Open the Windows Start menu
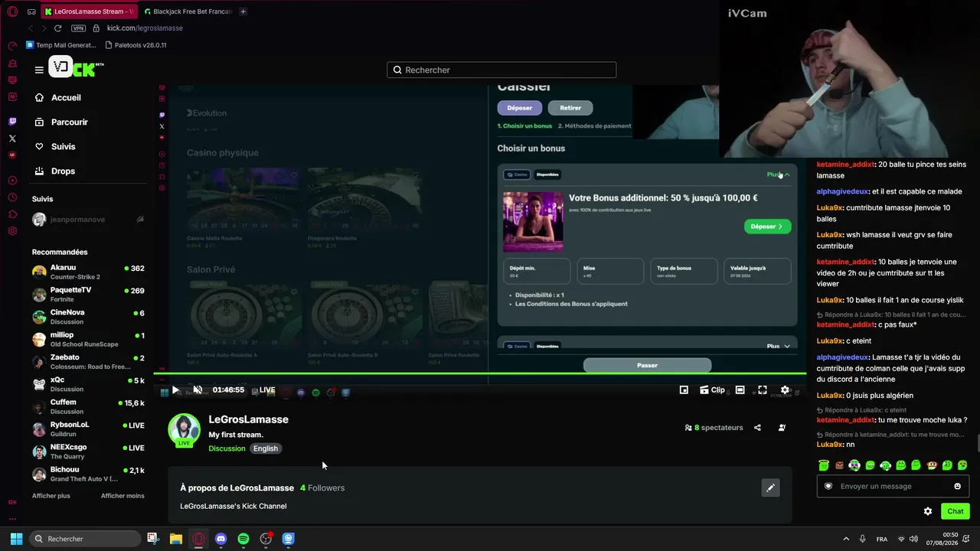The height and width of the screenshot is (551, 980). point(16,539)
